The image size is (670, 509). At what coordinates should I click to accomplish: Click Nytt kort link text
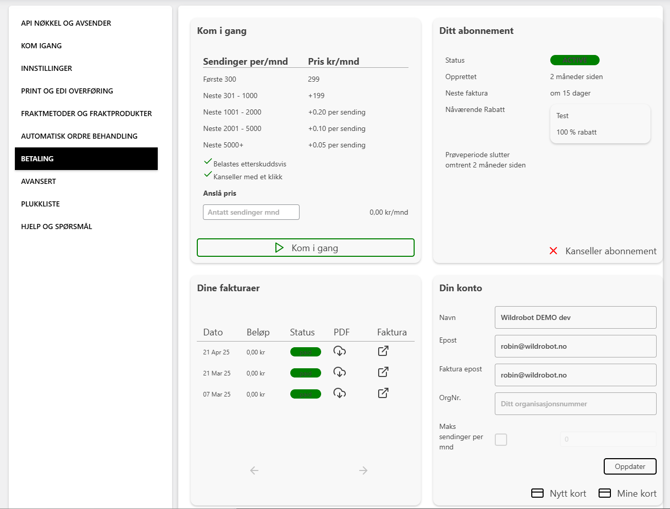568,493
